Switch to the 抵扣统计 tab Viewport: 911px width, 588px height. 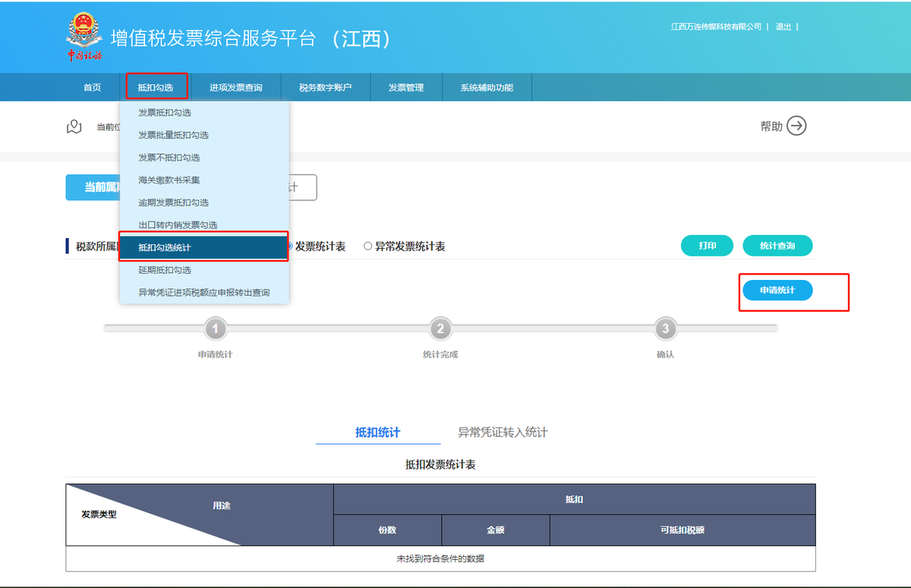(377, 432)
